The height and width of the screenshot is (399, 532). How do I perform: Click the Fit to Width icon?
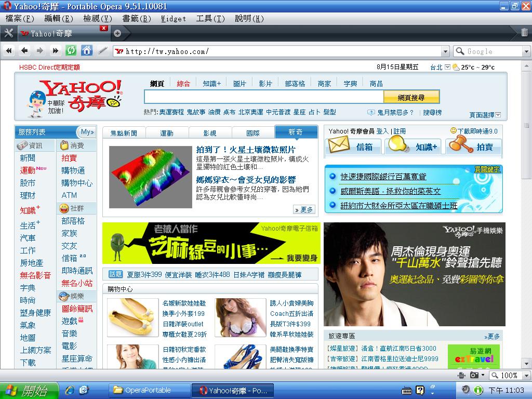click(x=461, y=375)
